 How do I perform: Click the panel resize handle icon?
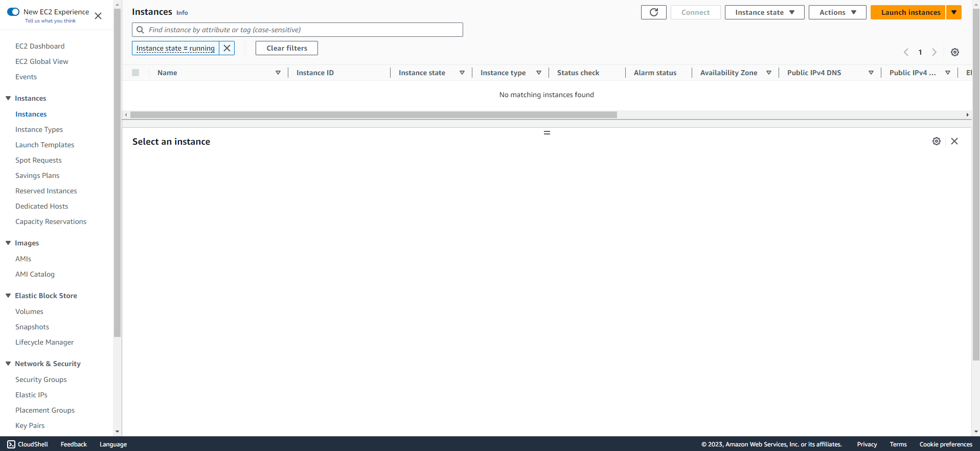[x=546, y=133]
